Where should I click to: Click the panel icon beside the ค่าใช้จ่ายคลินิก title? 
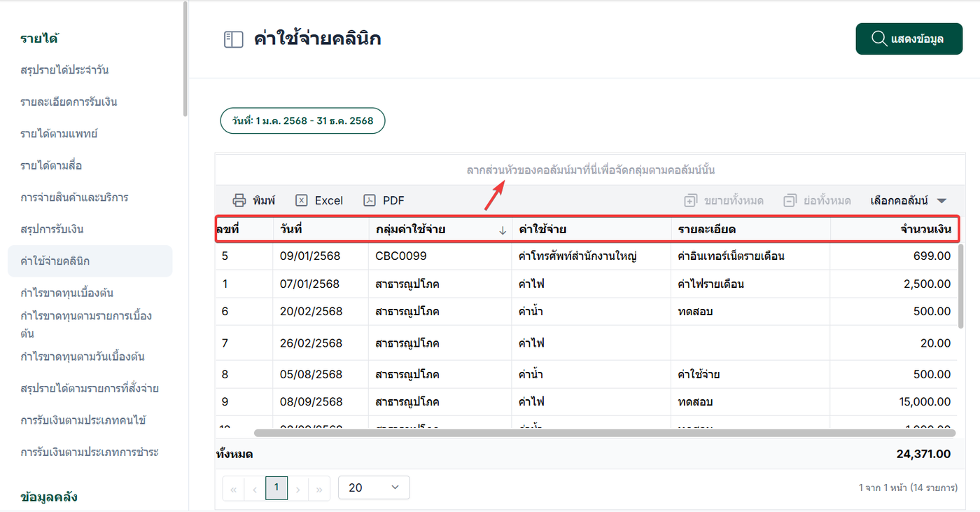click(x=233, y=39)
